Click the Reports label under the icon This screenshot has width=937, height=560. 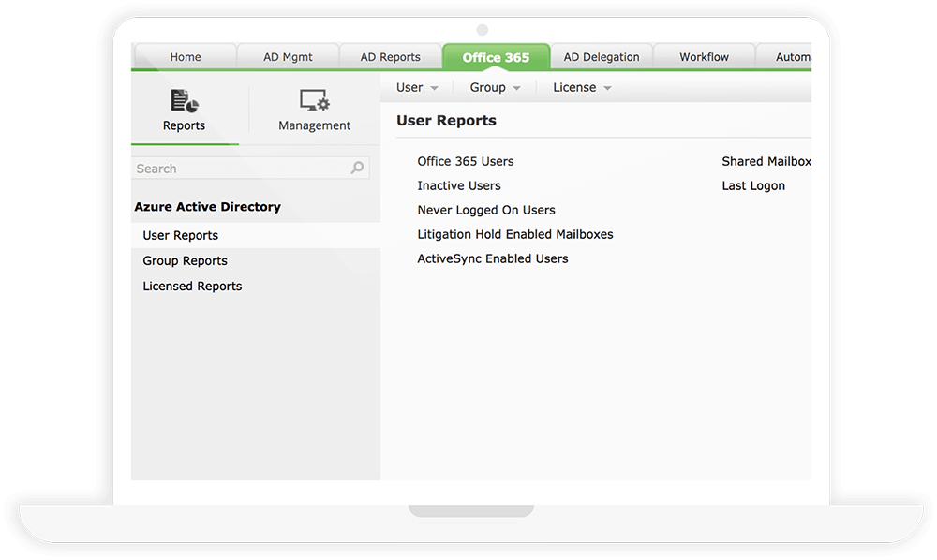click(x=184, y=125)
